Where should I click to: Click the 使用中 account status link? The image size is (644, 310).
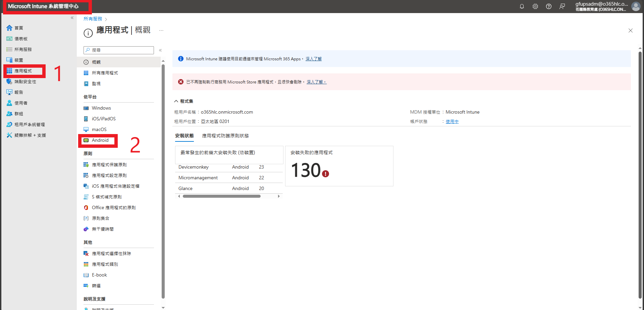(x=452, y=122)
